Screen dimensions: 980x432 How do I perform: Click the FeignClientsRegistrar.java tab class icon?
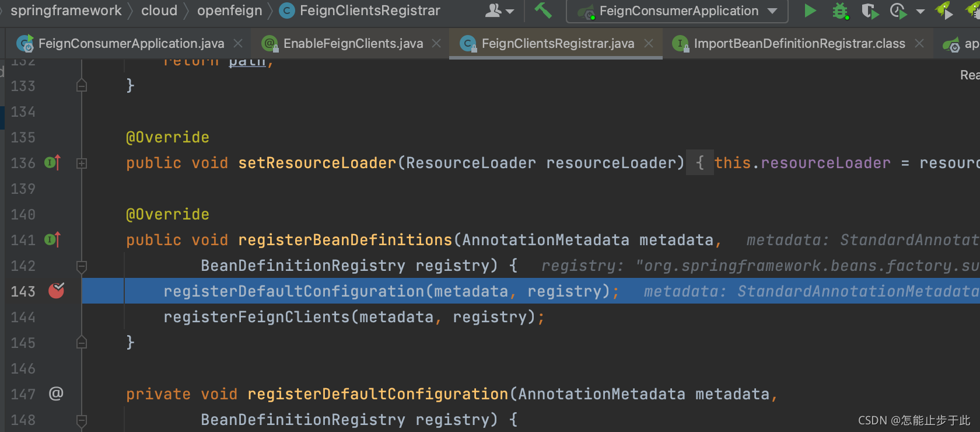coord(468,43)
